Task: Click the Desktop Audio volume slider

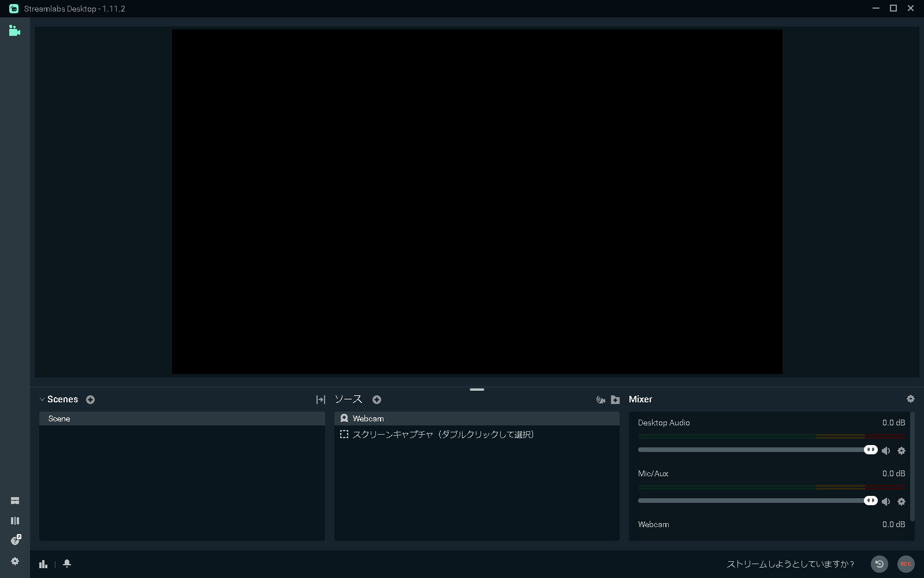Action: [751, 450]
